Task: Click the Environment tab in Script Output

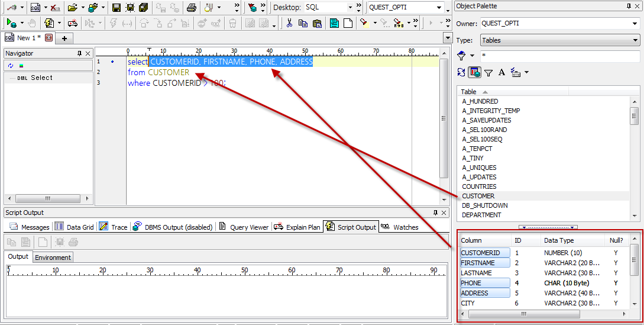Action: coord(53,257)
